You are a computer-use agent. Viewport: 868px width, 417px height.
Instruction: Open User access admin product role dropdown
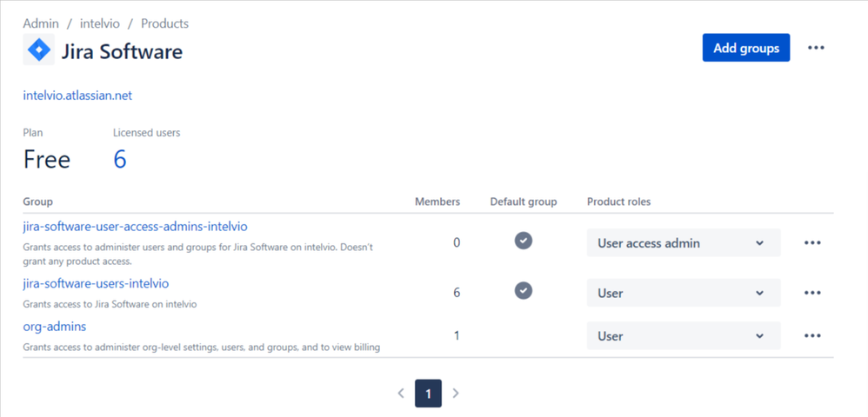[x=684, y=242]
